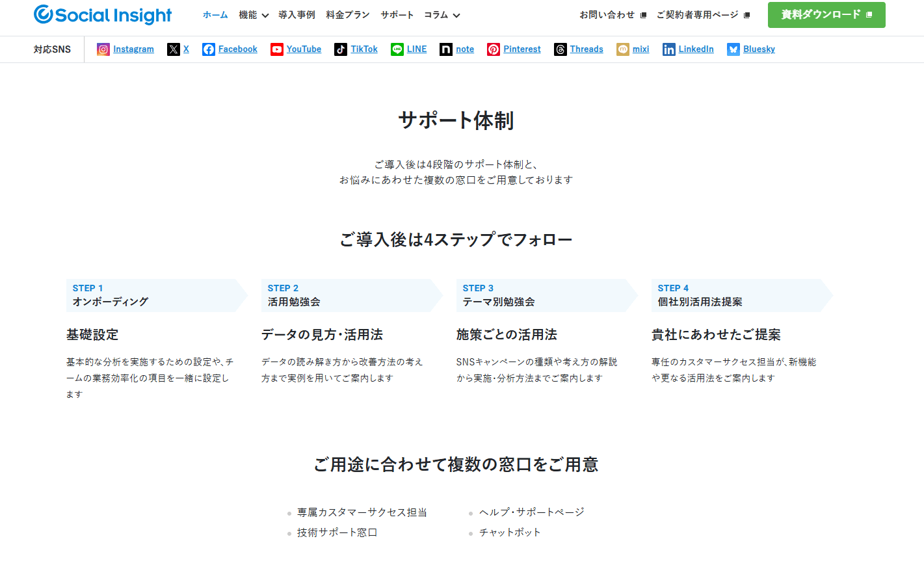The image size is (924, 565).
Task: Click the Instagram icon in SNS bar
Action: [103, 49]
